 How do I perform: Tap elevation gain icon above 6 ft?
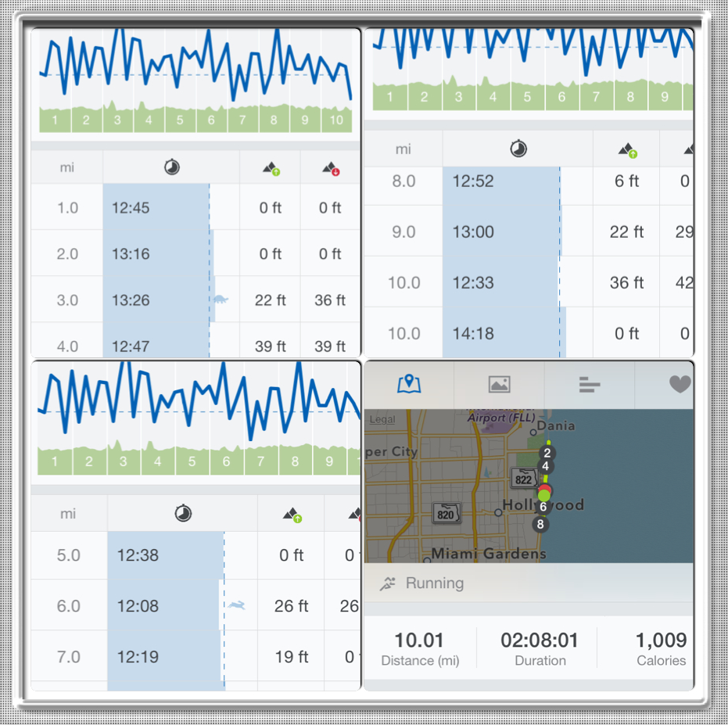click(x=628, y=150)
